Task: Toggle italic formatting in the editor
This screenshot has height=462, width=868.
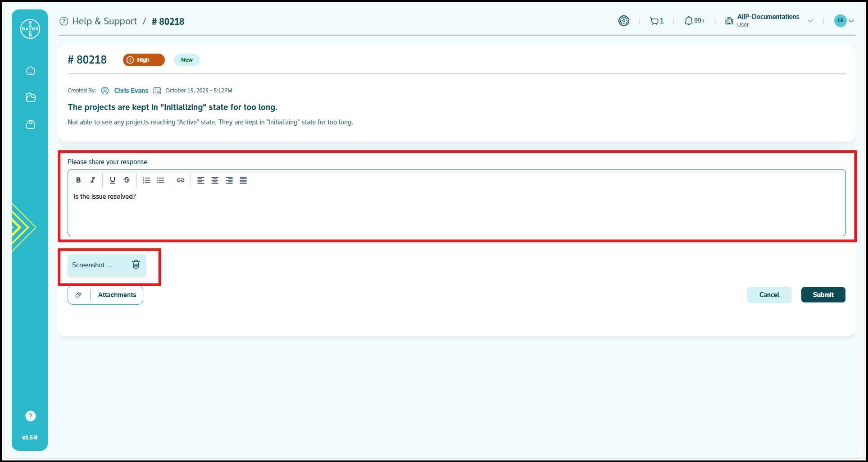Action: 92,180
